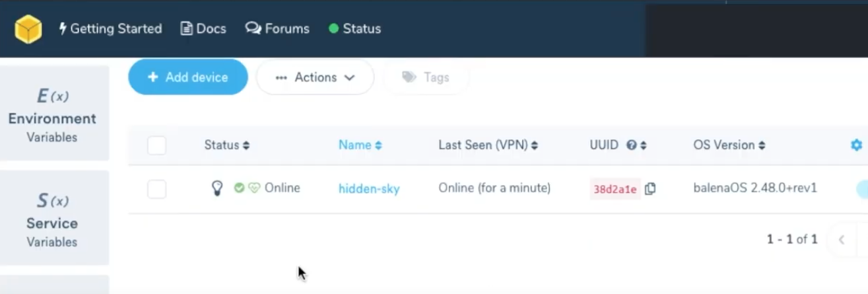
Task: Sort by Status column
Action: click(226, 145)
